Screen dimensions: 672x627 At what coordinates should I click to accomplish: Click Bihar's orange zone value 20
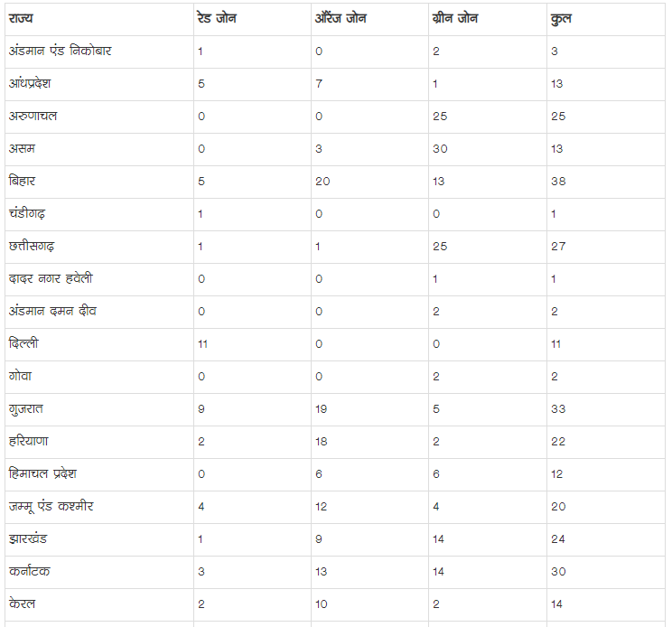click(x=322, y=182)
